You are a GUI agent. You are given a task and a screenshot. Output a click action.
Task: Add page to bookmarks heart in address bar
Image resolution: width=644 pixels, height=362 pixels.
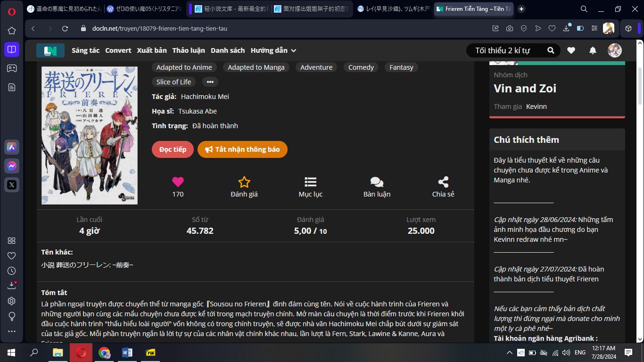pyautogui.click(x=552, y=28)
